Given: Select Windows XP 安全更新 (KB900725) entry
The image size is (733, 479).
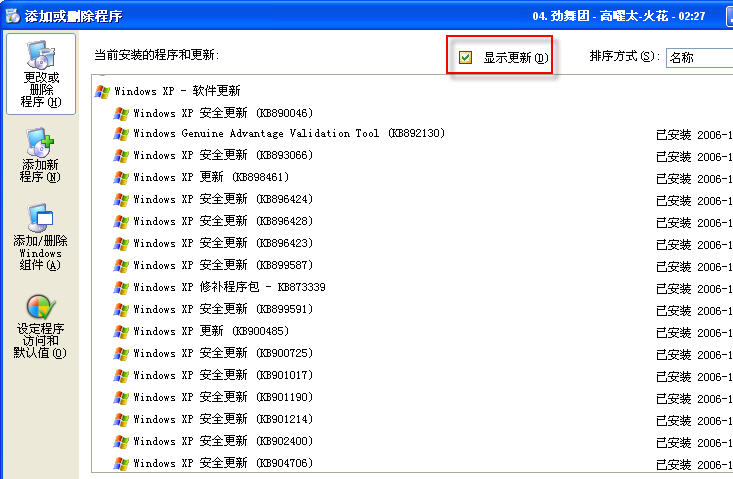Looking at the screenshot, I should click(223, 353).
